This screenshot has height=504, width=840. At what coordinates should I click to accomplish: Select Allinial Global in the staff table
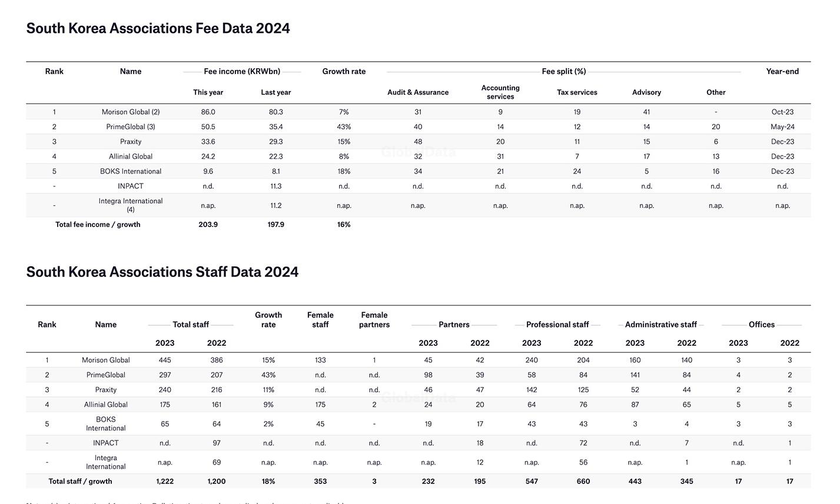tap(106, 405)
